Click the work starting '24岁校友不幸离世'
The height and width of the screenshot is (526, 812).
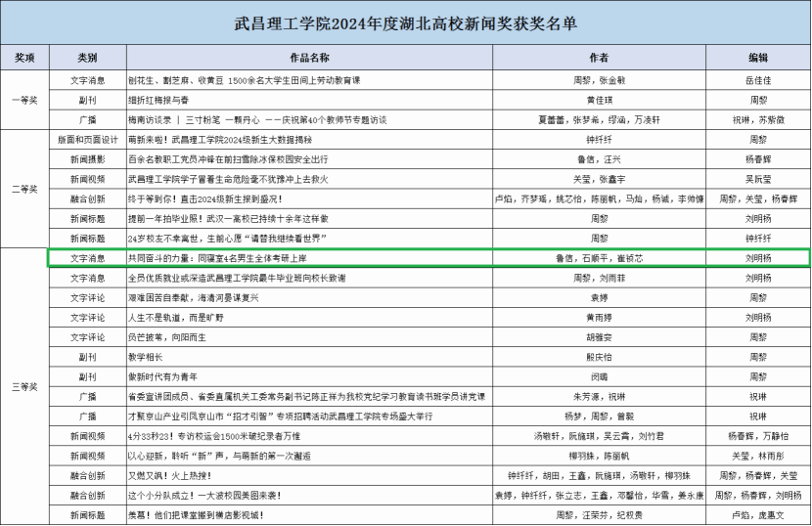(227, 239)
